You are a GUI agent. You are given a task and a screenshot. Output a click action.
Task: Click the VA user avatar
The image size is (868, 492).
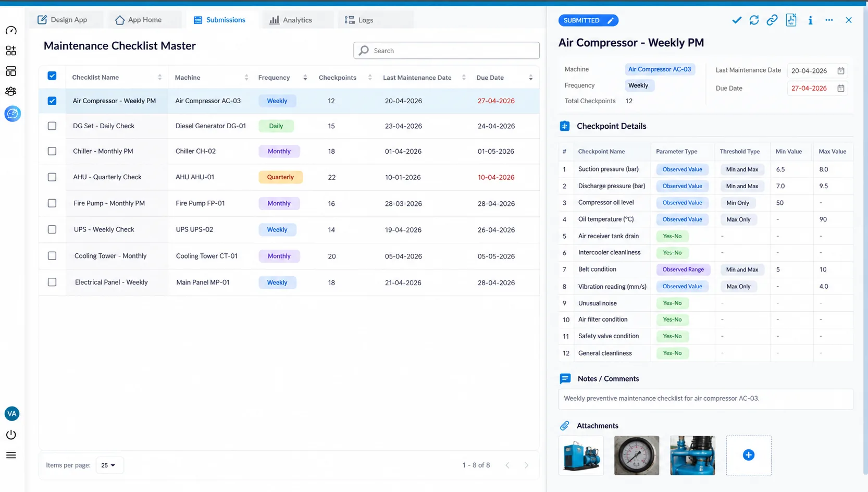(x=12, y=414)
